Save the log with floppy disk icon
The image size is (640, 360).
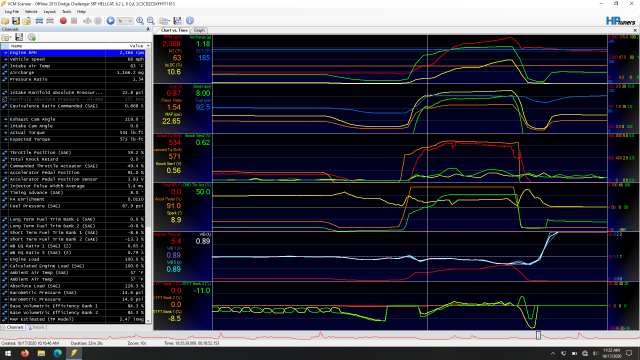[16, 20]
